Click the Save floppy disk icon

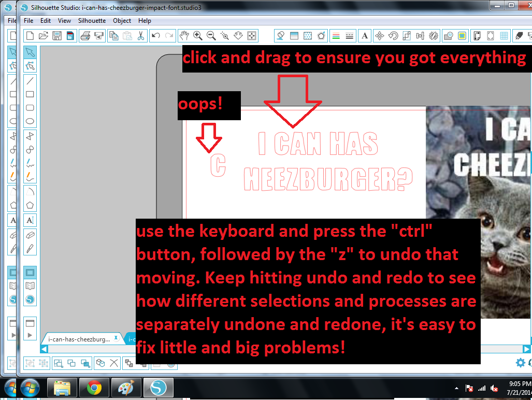click(57, 36)
